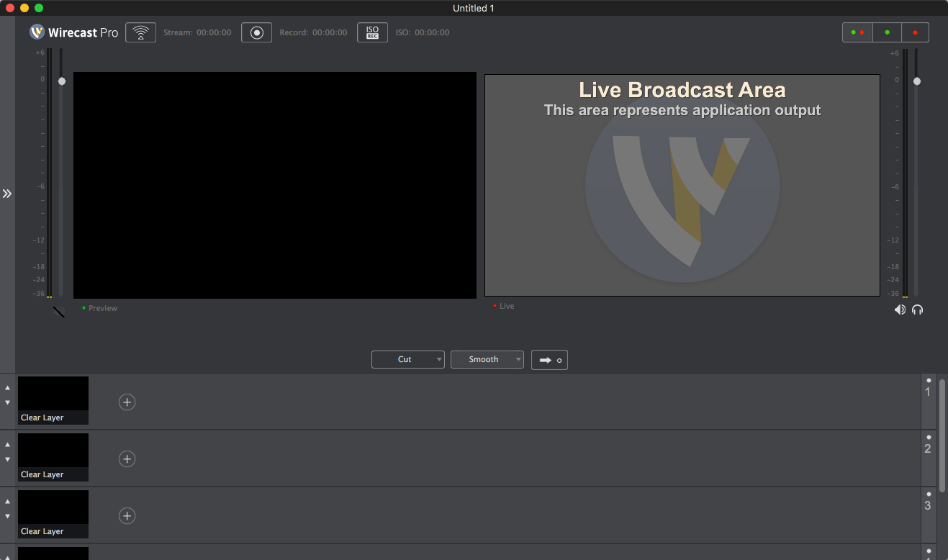Toggle layer 1 visibility dot
The height and width of the screenshot is (560, 948).
click(929, 380)
